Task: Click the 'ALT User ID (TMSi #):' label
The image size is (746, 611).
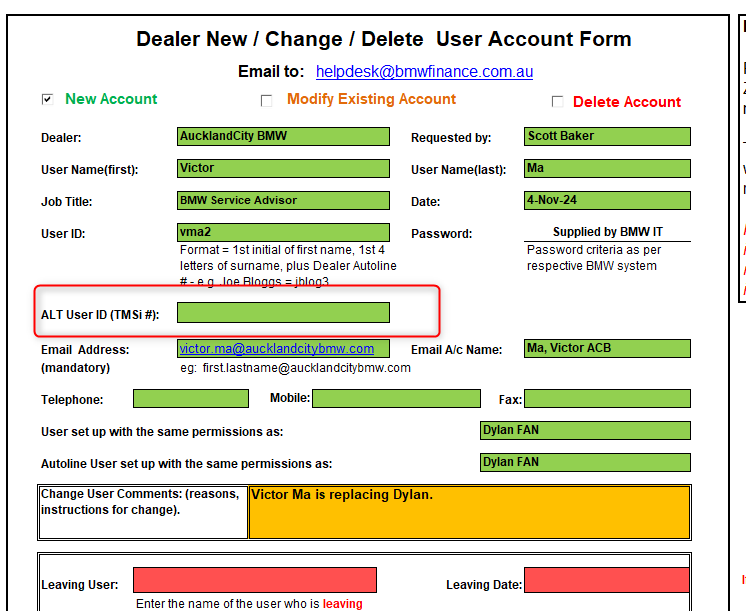Action: (x=100, y=315)
